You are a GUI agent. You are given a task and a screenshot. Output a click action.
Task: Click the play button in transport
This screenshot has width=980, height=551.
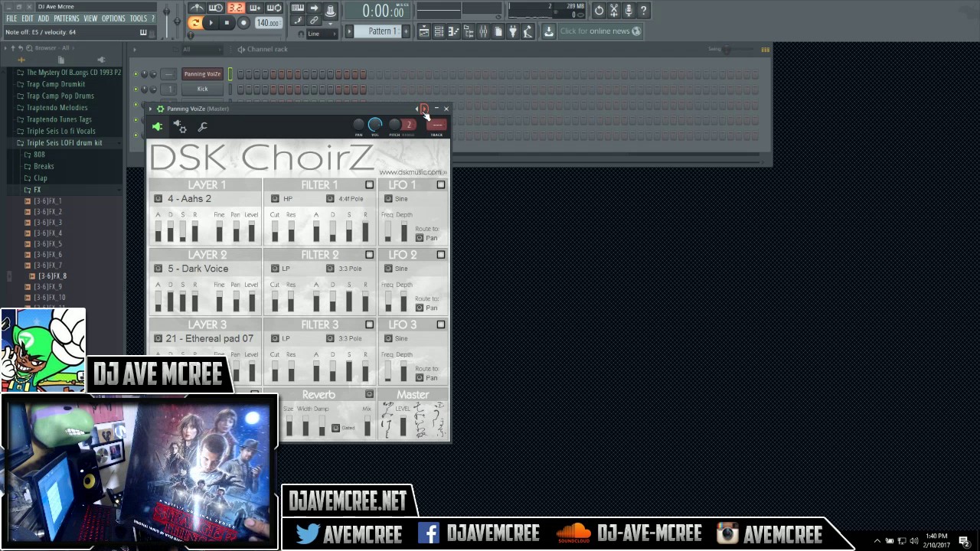pyautogui.click(x=211, y=23)
